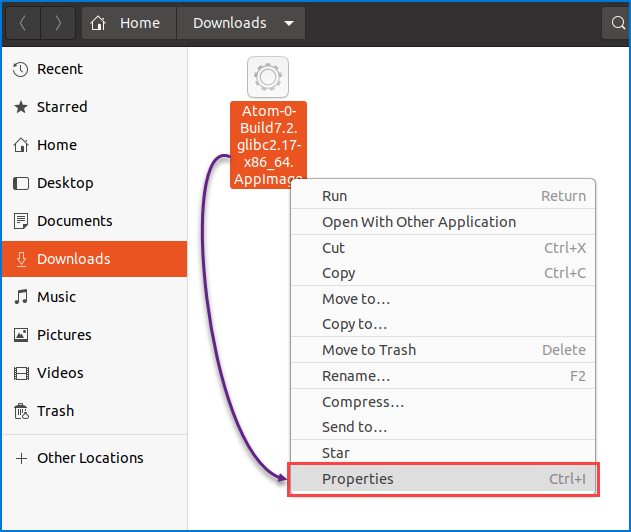Go forward with the right arrow button
The width and height of the screenshot is (631, 532).
[58, 23]
